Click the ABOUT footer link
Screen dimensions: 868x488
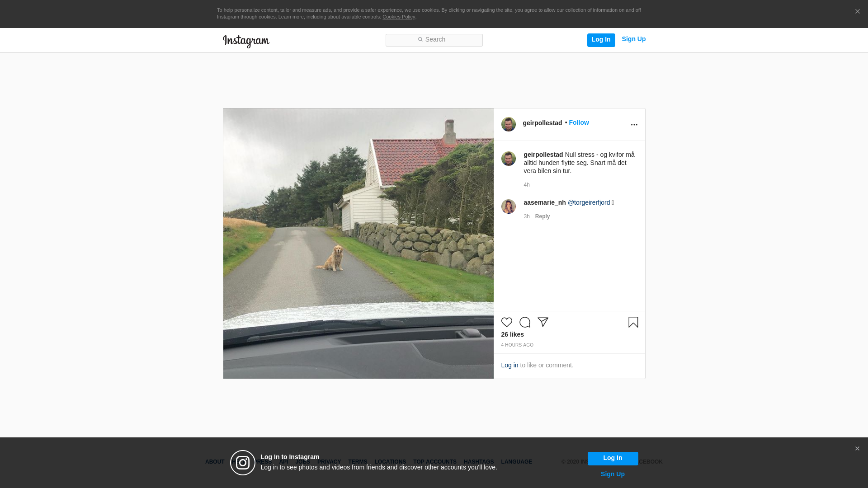[x=215, y=462]
